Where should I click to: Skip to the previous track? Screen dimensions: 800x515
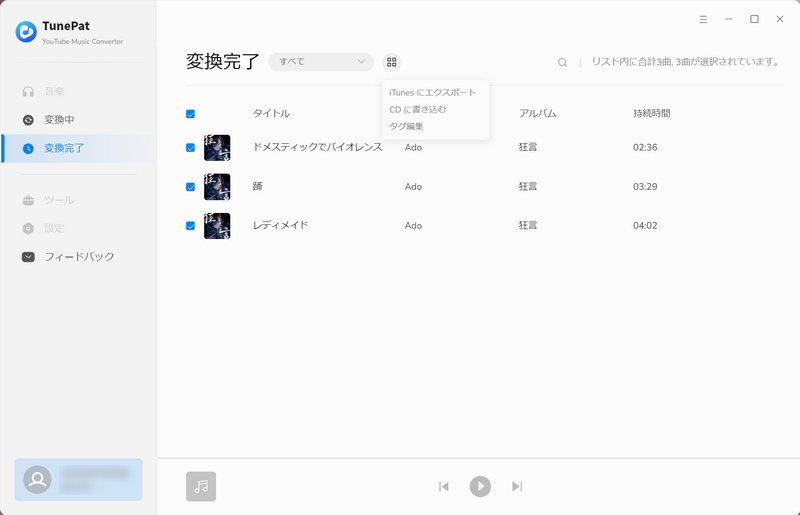pyautogui.click(x=443, y=486)
